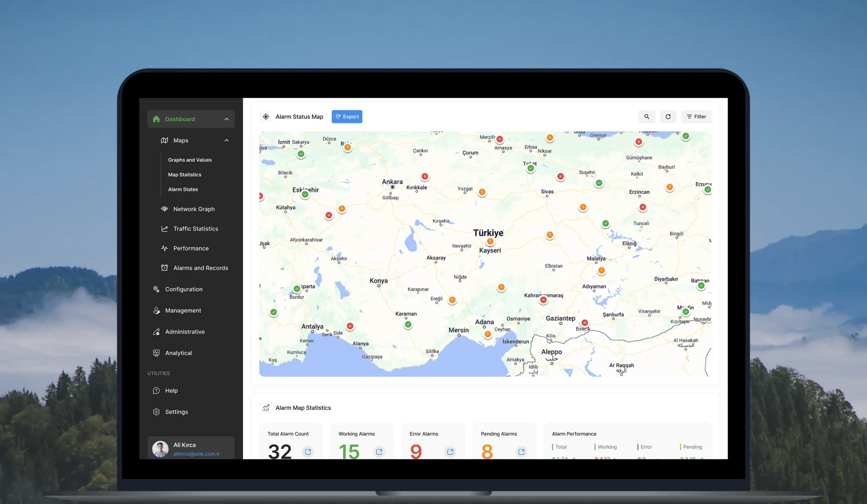Open the Filter options
Screen dimensions: 867x504
[x=696, y=117]
